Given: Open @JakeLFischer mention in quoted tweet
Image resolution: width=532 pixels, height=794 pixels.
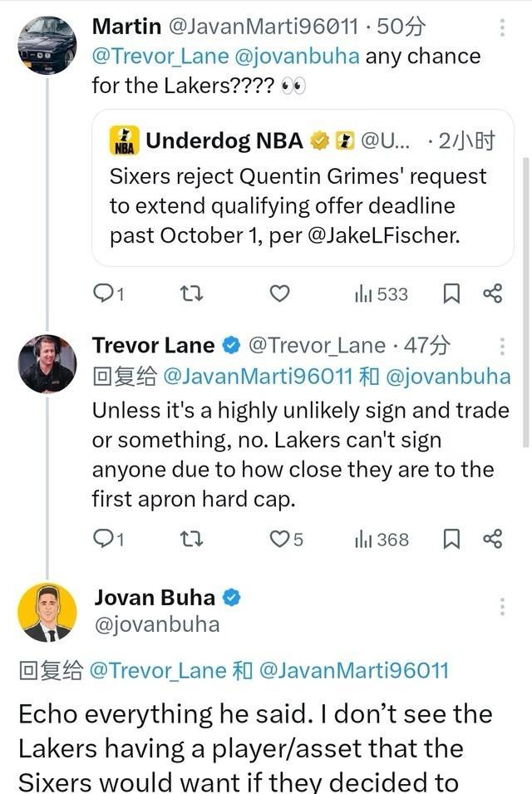Looking at the screenshot, I should pyautogui.click(x=383, y=234).
